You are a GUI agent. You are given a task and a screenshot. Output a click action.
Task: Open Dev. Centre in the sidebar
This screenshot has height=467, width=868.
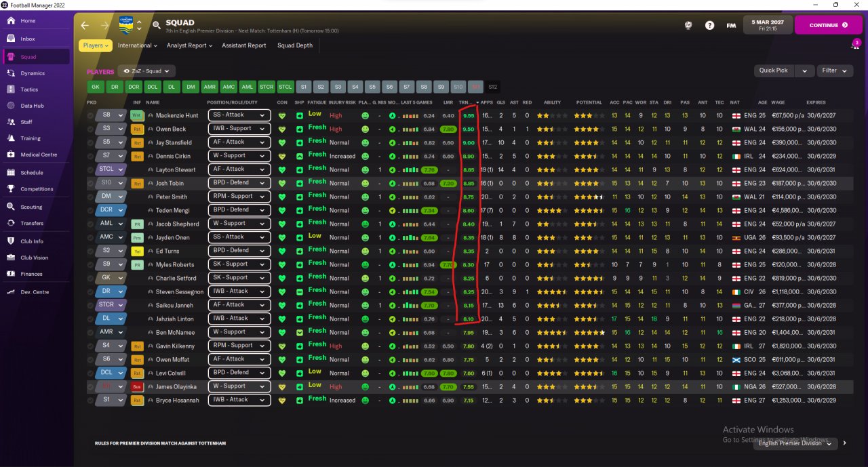[36, 292]
